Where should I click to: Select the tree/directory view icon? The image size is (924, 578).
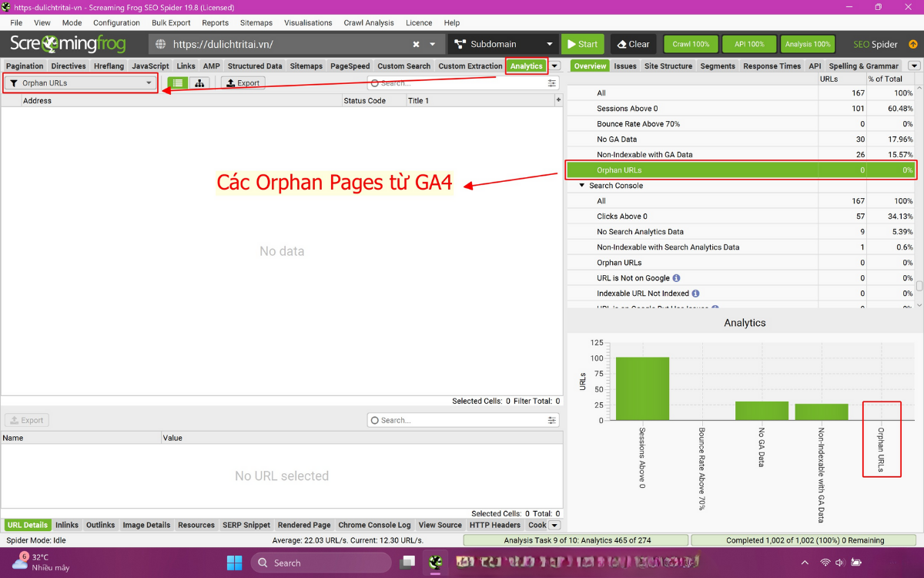point(199,82)
